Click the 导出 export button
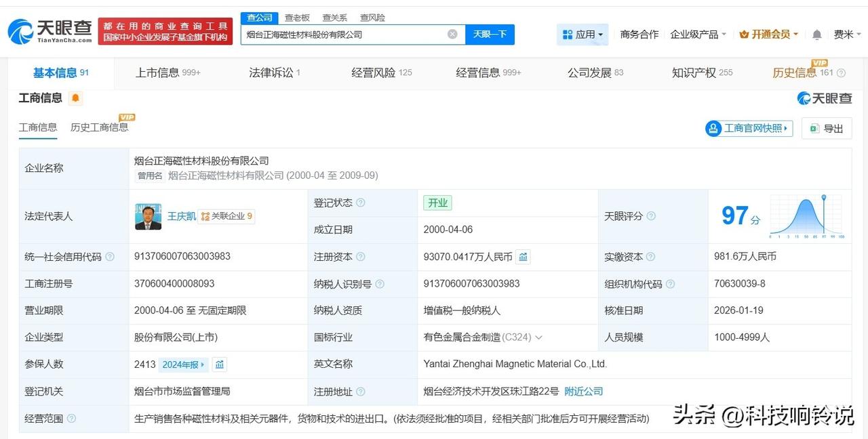 click(827, 128)
